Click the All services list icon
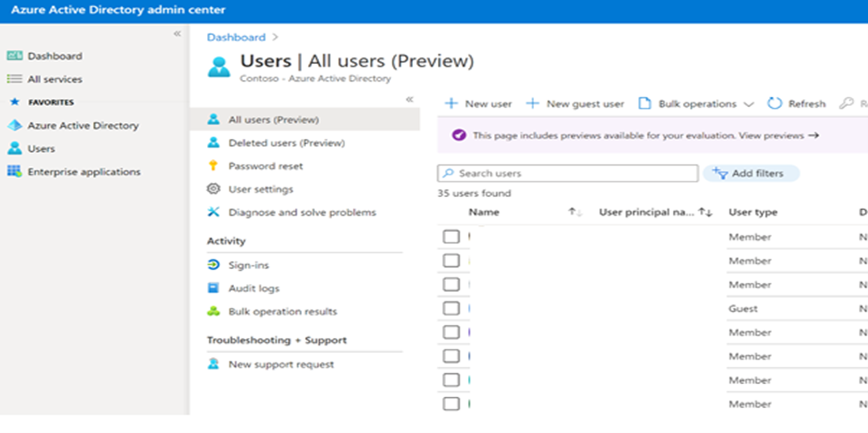 tap(15, 79)
